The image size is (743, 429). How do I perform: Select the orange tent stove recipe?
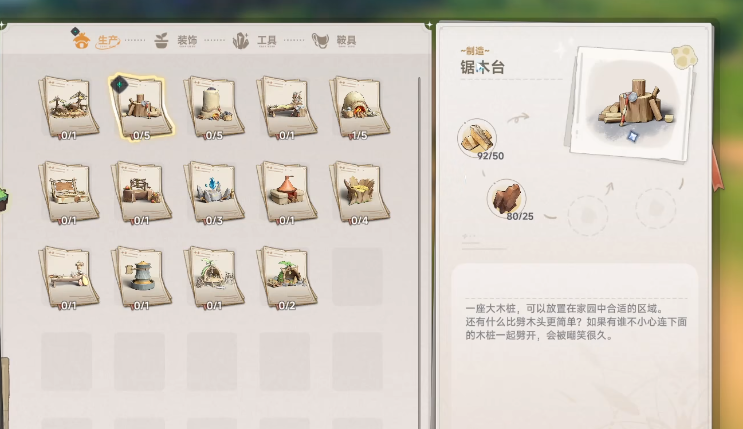pyautogui.click(x=286, y=192)
